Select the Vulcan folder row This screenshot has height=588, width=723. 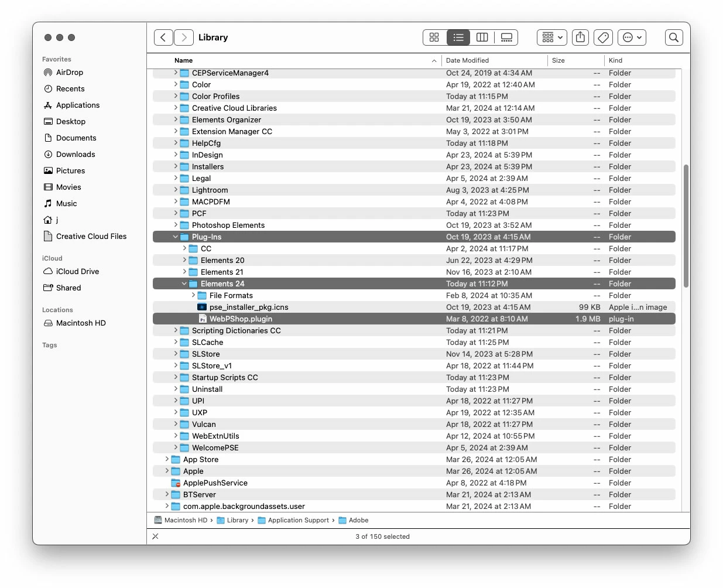pyautogui.click(x=414, y=424)
